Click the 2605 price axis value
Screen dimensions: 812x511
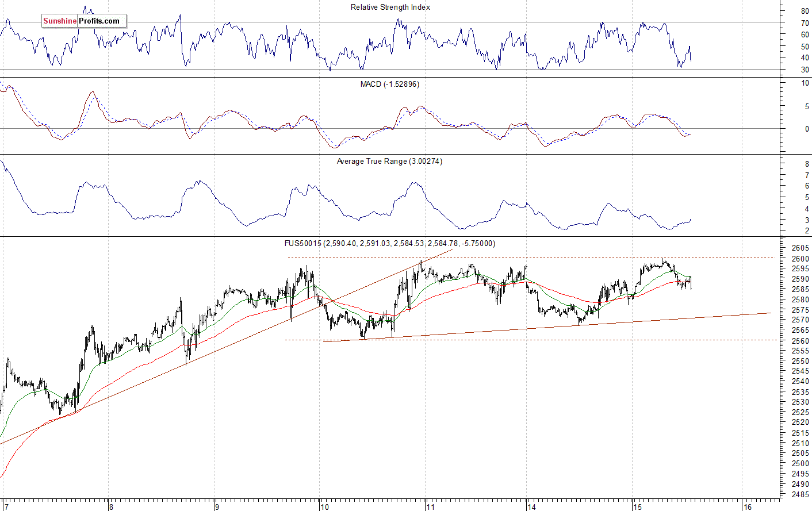[x=801, y=248]
